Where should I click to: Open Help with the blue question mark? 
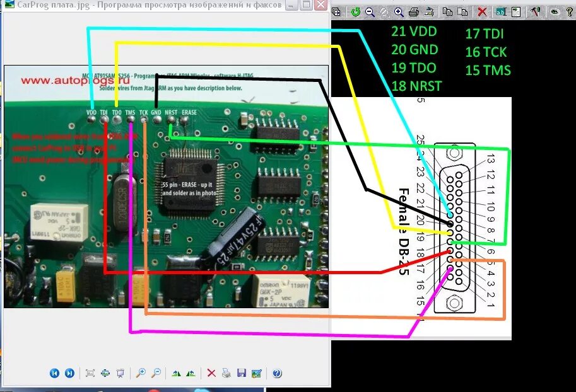point(277,373)
